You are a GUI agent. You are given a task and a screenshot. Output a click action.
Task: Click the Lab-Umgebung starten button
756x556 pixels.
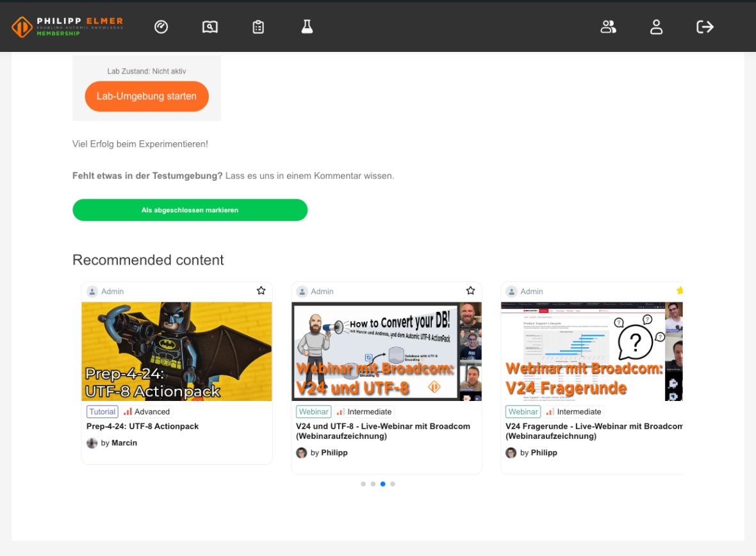(x=147, y=96)
